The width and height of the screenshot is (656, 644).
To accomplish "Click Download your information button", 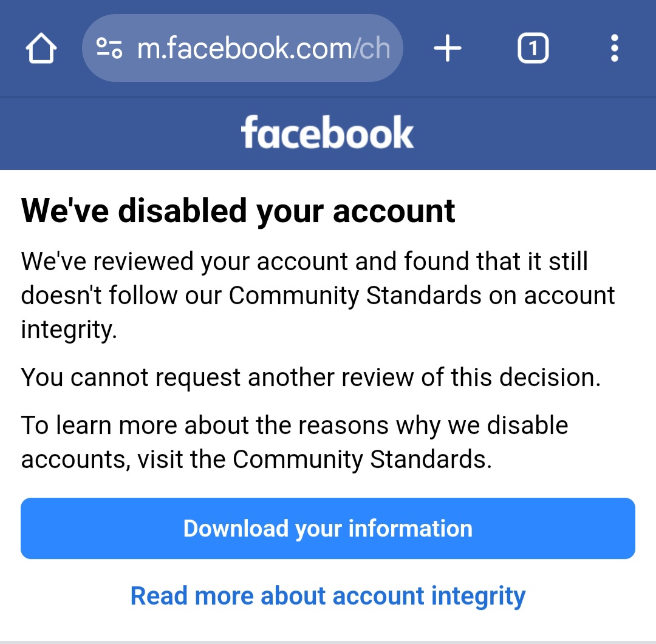I will 328,528.
